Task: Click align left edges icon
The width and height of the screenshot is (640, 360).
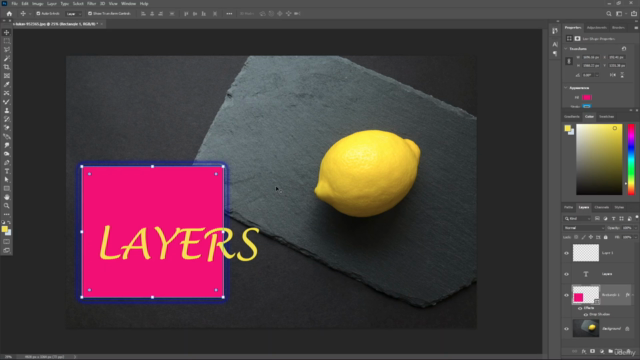Action: point(143,13)
